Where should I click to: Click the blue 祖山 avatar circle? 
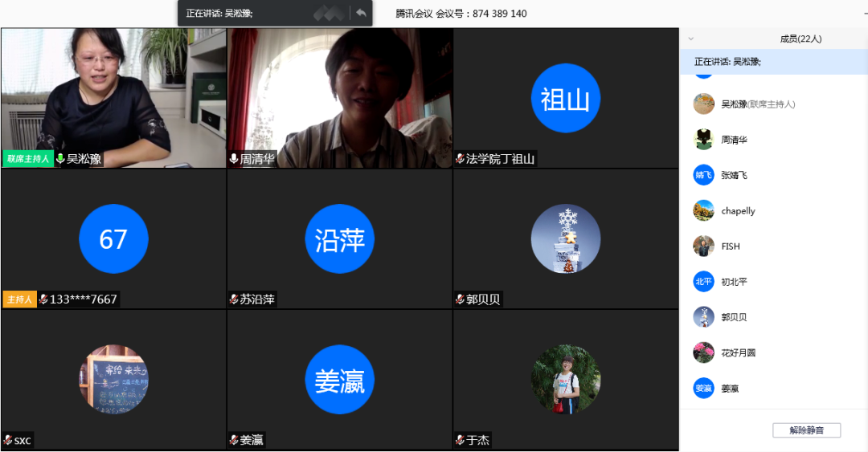(565, 99)
